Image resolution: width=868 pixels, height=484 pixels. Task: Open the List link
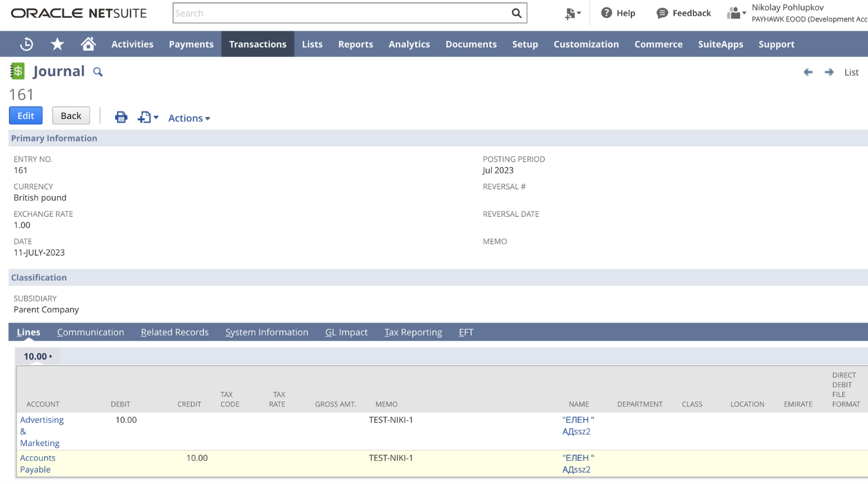[851, 72]
